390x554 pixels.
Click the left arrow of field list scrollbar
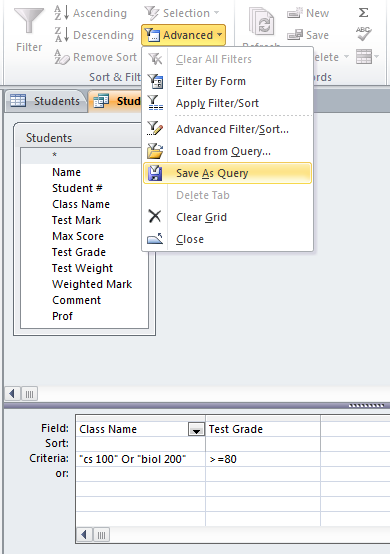click(12, 394)
